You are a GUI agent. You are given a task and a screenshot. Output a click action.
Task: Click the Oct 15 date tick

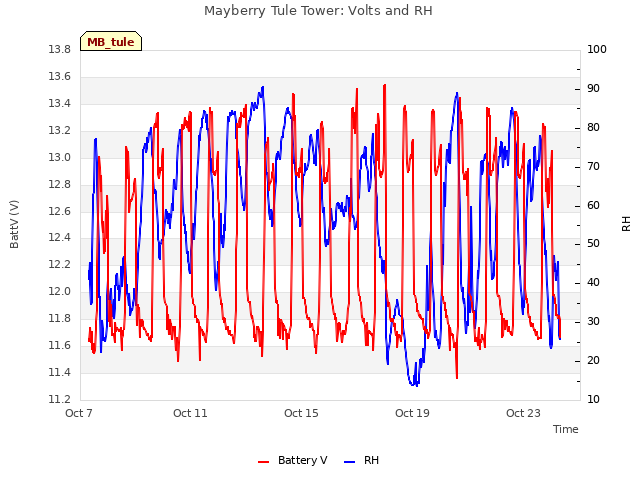pos(301,413)
